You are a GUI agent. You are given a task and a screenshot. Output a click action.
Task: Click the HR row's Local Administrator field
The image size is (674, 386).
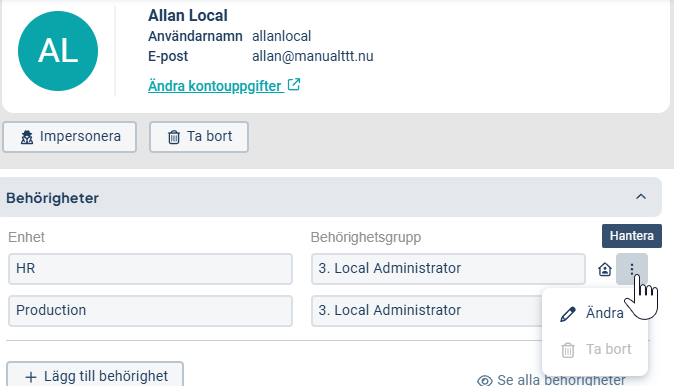tap(448, 269)
